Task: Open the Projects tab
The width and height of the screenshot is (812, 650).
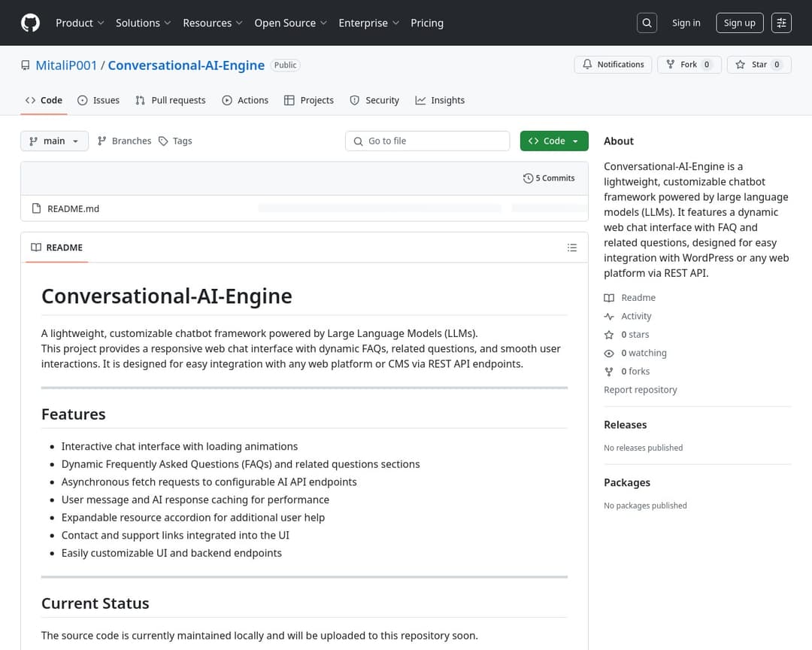Action: click(309, 101)
